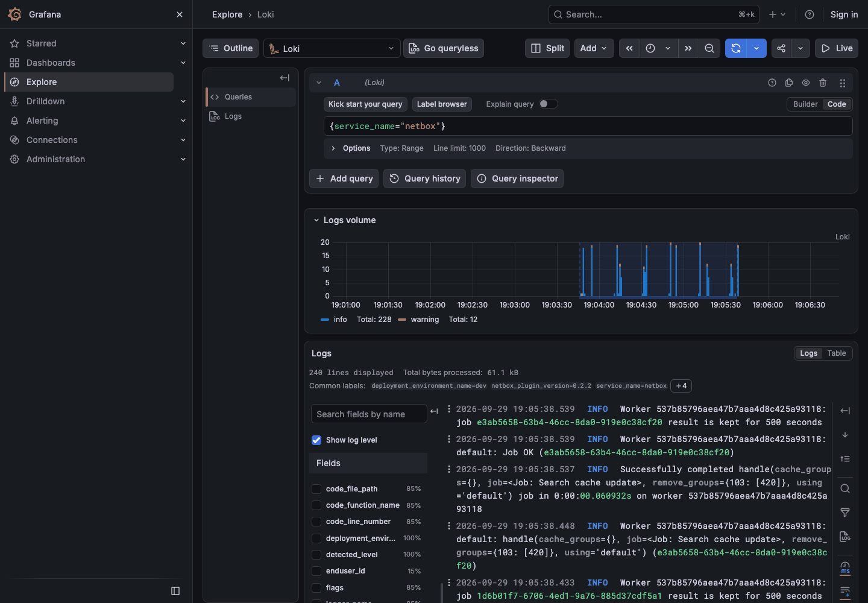Viewport: 868px width, 603px height.
Task: Enable the Explain query switch
Action: (549, 104)
